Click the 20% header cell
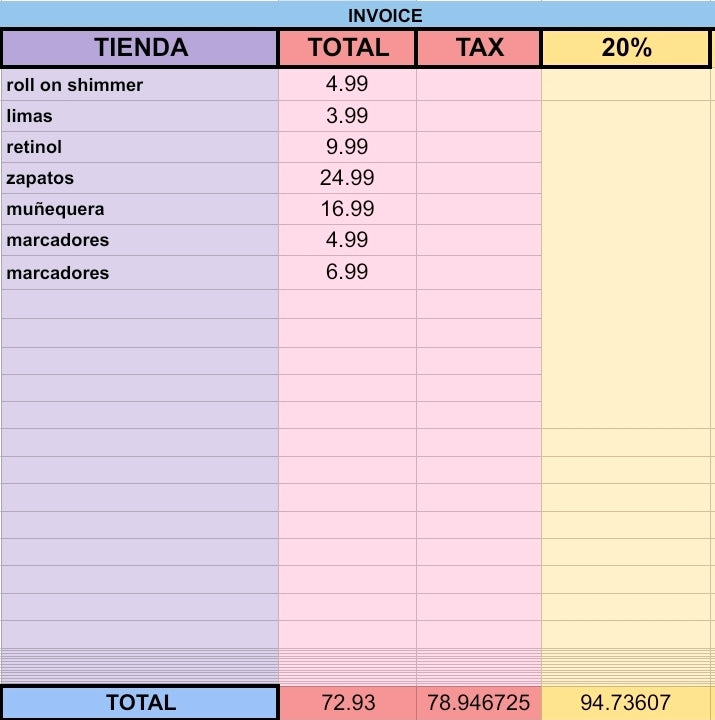The image size is (715, 720). (625, 48)
